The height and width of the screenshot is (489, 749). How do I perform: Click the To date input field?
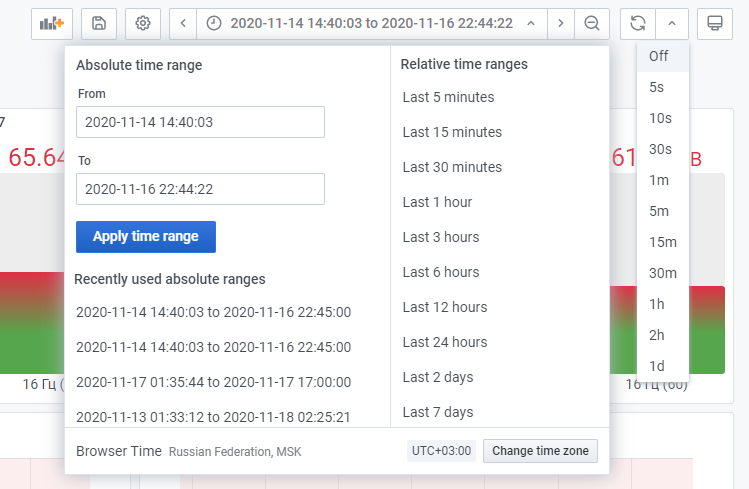(x=200, y=188)
